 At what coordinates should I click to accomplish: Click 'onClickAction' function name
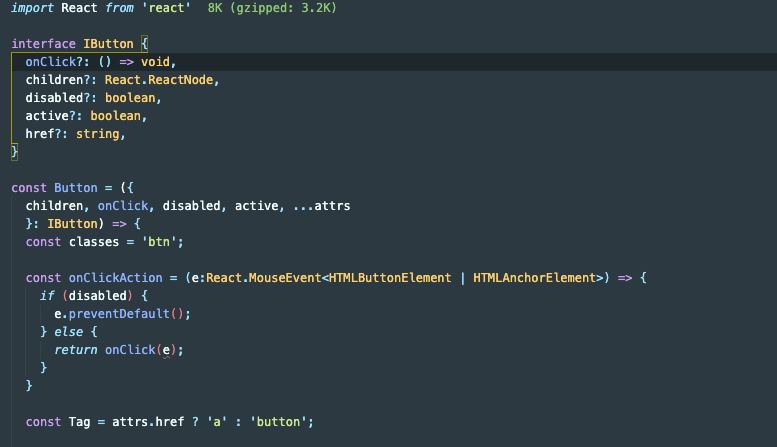coord(115,278)
